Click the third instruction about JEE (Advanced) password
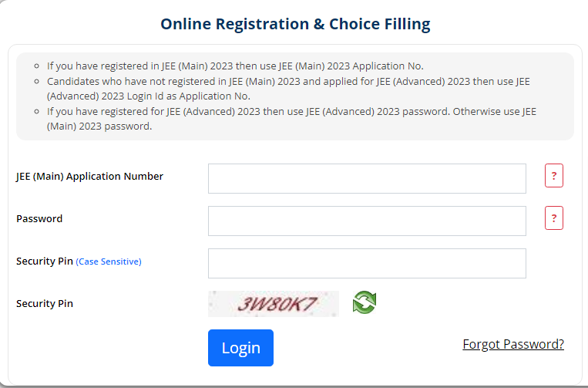This screenshot has width=588, height=388. (291, 118)
